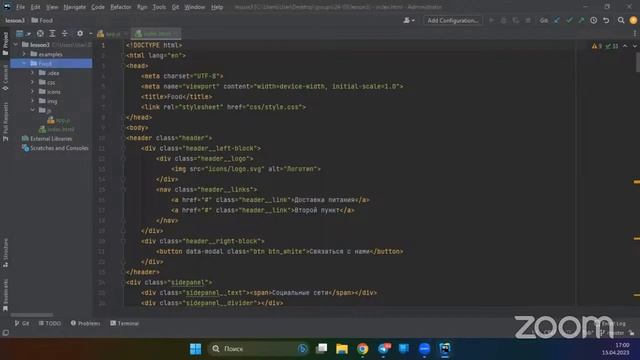Click the Search Everywhere magnifier icon
The width and height of the screenshot is (640, 360).
click(621, 20)
